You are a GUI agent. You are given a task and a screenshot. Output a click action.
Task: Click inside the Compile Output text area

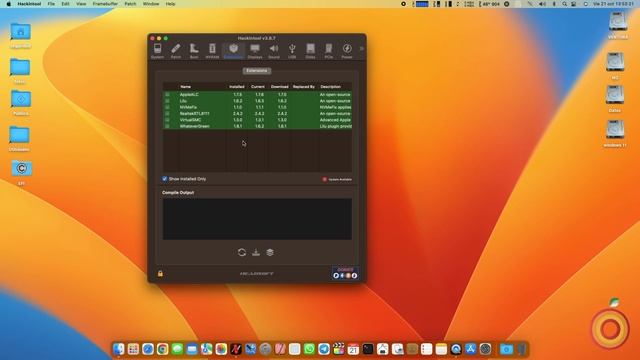pos(257,219)
